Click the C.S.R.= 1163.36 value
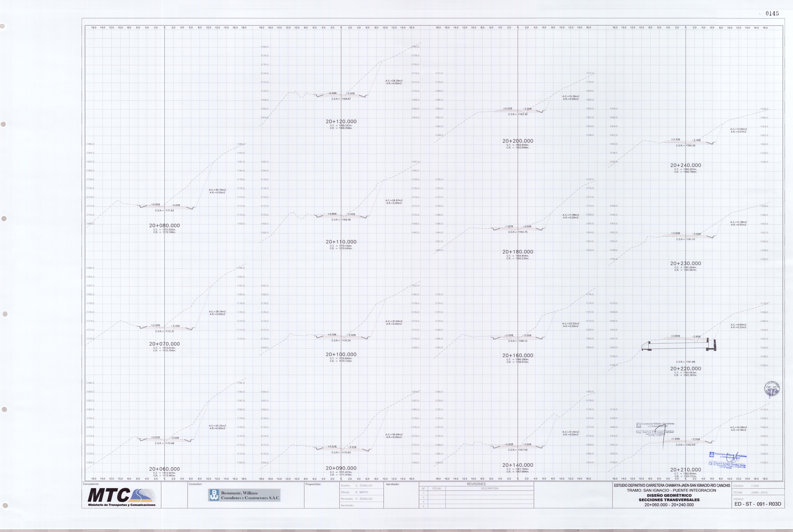Screen dimensions: 793x532 pos(518,114)
